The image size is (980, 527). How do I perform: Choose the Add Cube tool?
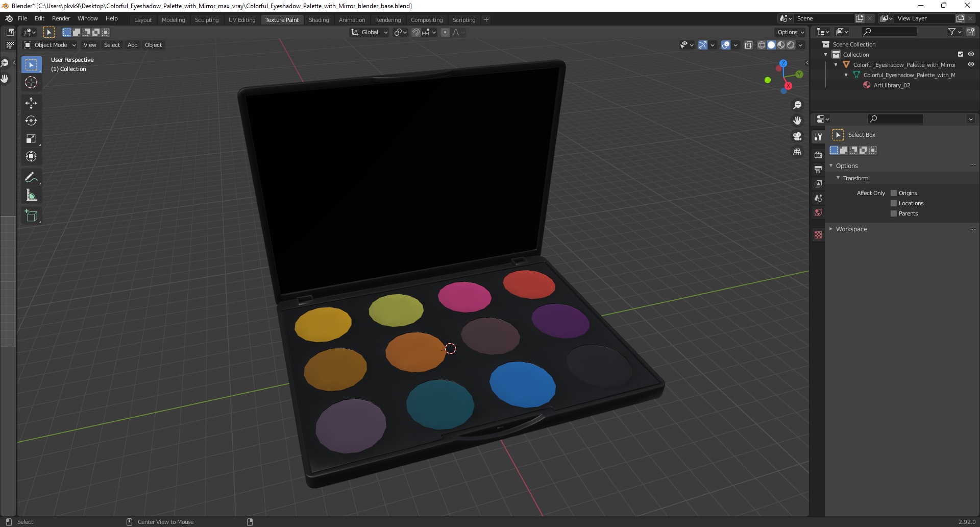click(x=31, y=215)
